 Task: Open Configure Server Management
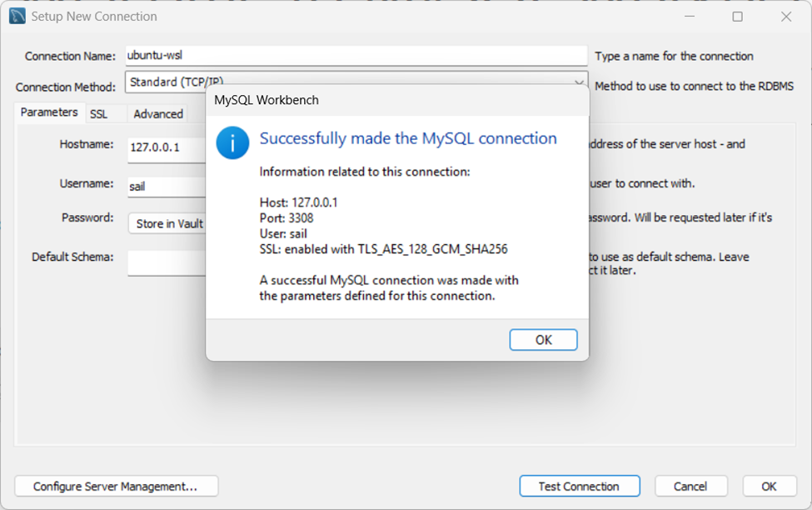click(116, 486)
